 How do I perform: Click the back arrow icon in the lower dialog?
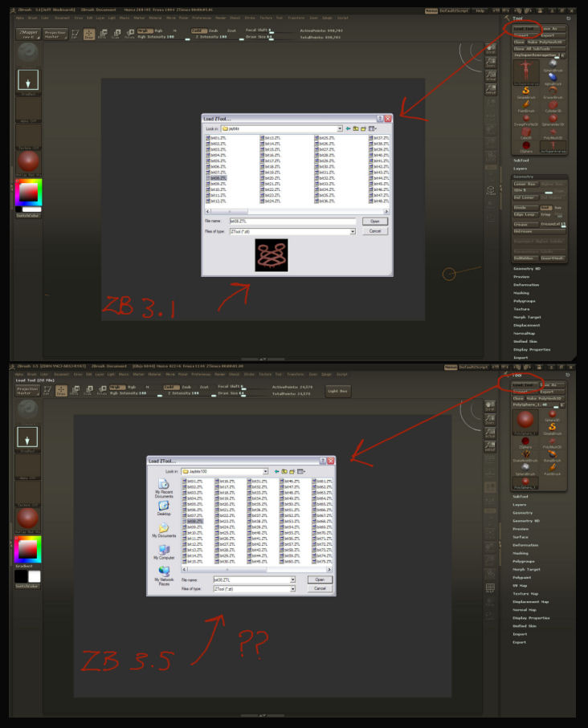coord(276,471)
